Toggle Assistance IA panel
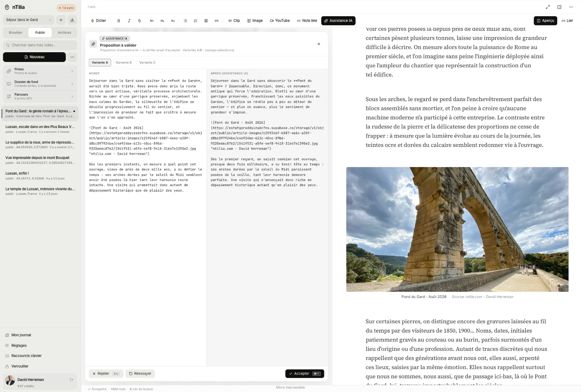This screenshot has width=581, height=392. pyautogui.click(x=338, y=21)
